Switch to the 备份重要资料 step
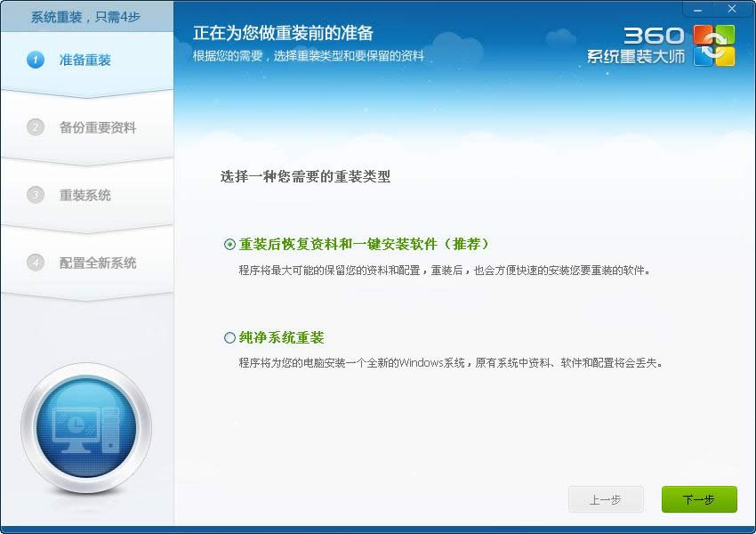The width and height of the screenshot is (756, 534). point(98,127)
